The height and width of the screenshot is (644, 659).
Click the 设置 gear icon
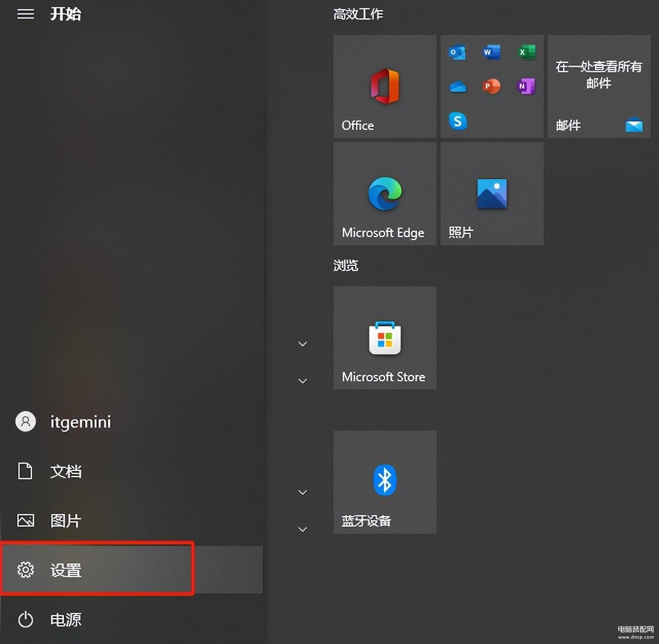[25, 570]
